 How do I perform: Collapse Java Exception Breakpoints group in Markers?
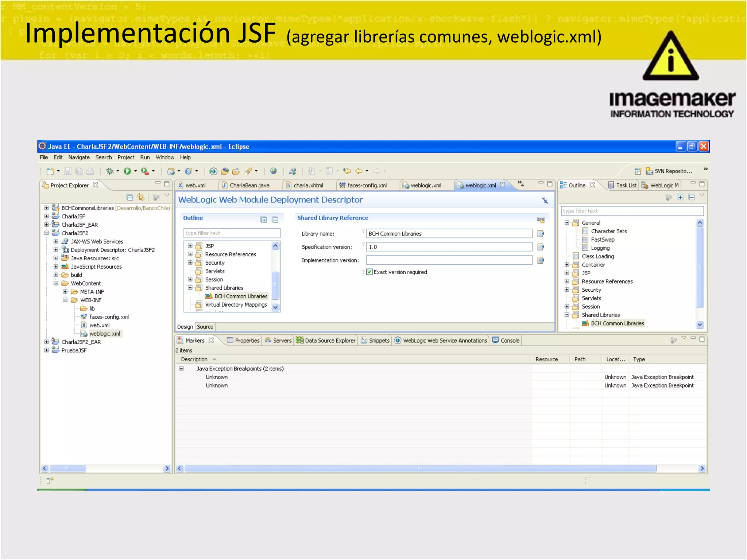tap(181, 369)
